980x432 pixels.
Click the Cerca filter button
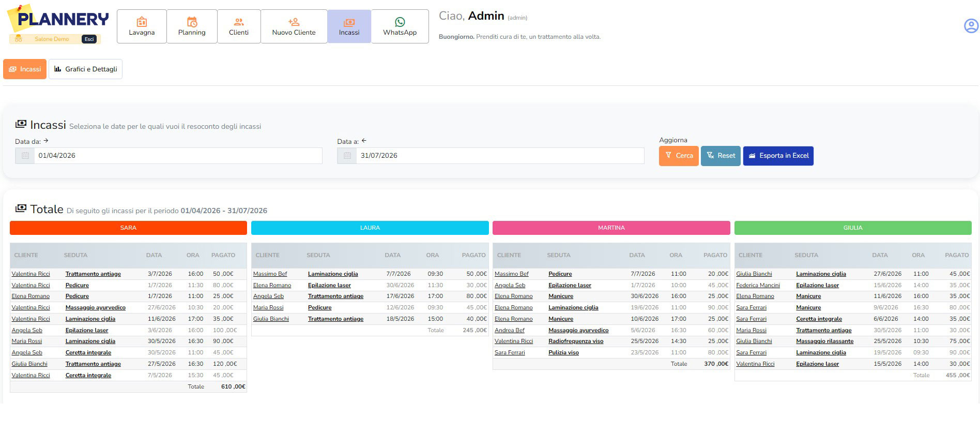click(x=679, y=156)
